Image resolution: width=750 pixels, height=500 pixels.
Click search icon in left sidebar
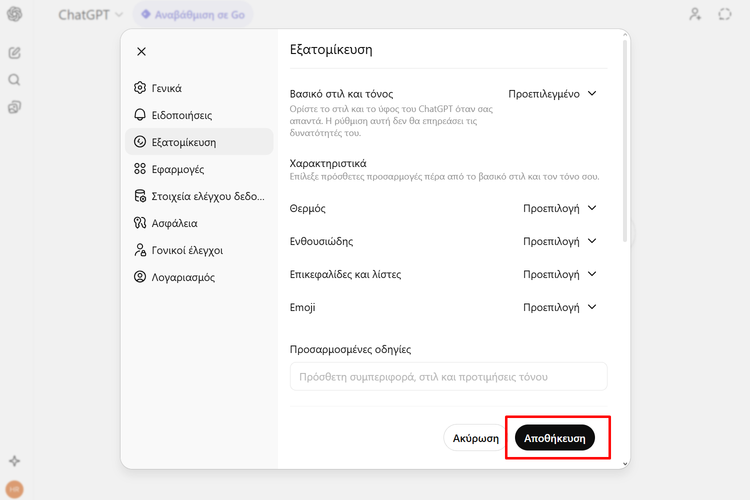click(x=15, y=80)
